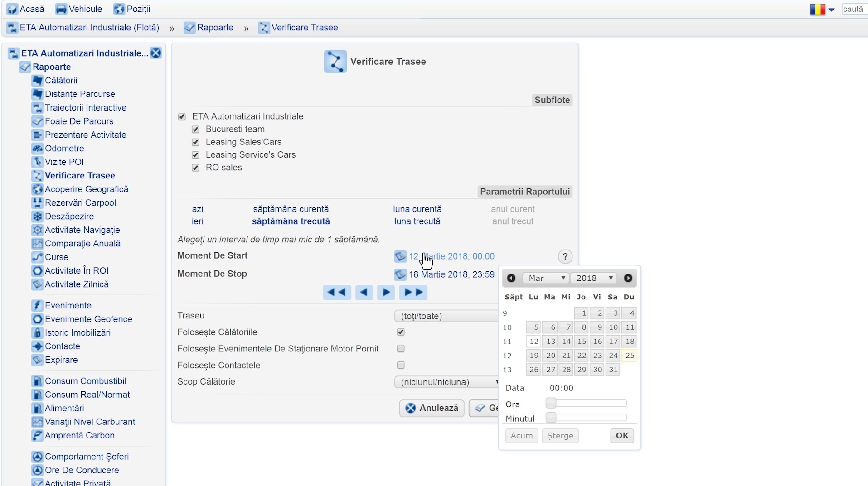Select the luna curentă quick range link
This screenshot has height=486, width=868.
tap(417, 209)
